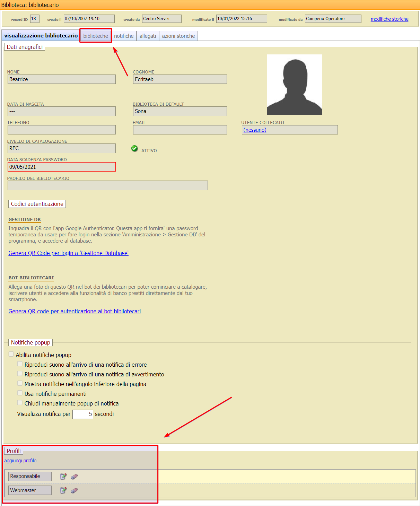Viewport: 420px width, 506px height.
Task: Tick Chiudi manualmente popup di notifica
Action: click(x=20, y=403)
